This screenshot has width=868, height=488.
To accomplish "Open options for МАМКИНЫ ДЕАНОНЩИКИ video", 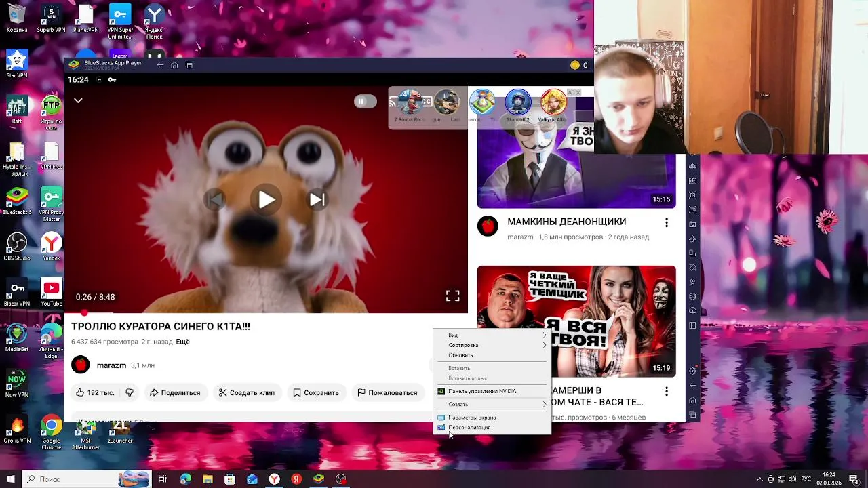I will (667, 223).
